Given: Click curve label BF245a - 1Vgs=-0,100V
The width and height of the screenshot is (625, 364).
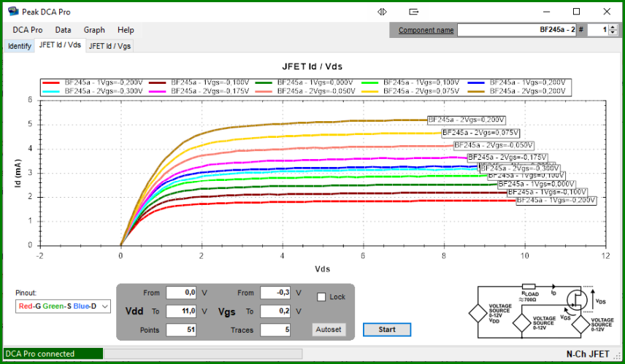Looking at the screenshot, I should click(x=547, y=192).
